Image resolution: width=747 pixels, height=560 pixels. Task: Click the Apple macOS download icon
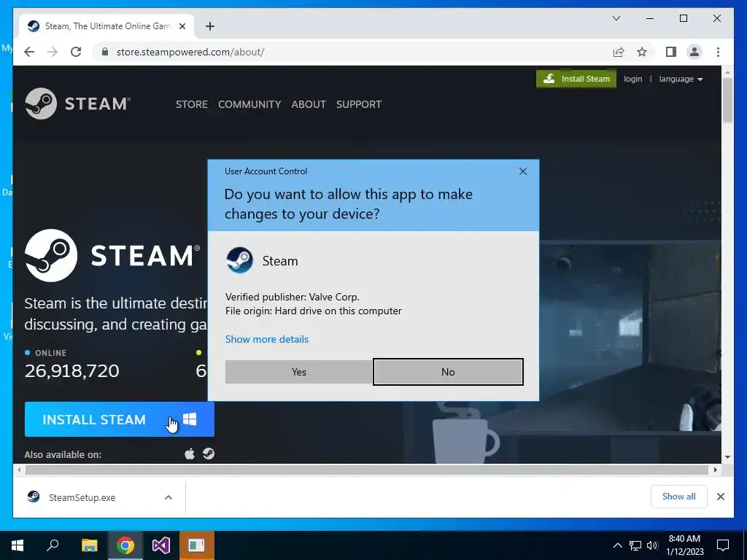click(x=190, y=454)
